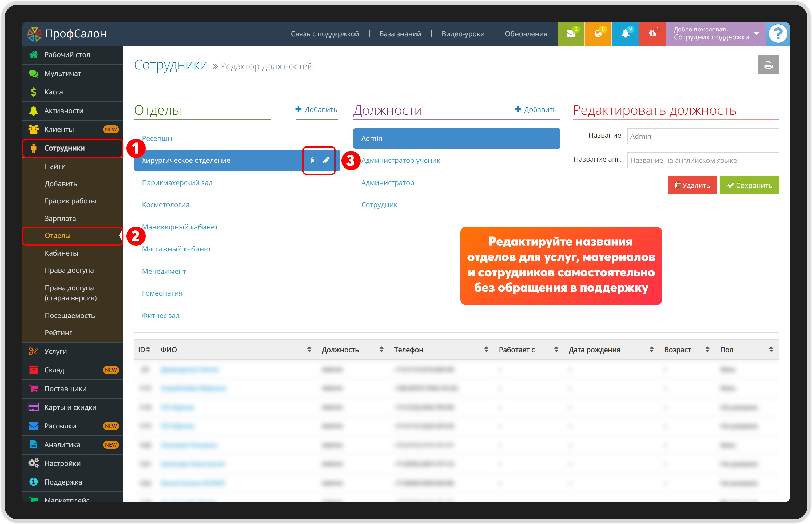Open Кабинеты submenu item
Image resolution: width=812 pixels, height=524 pixels.
pos(61,253)
